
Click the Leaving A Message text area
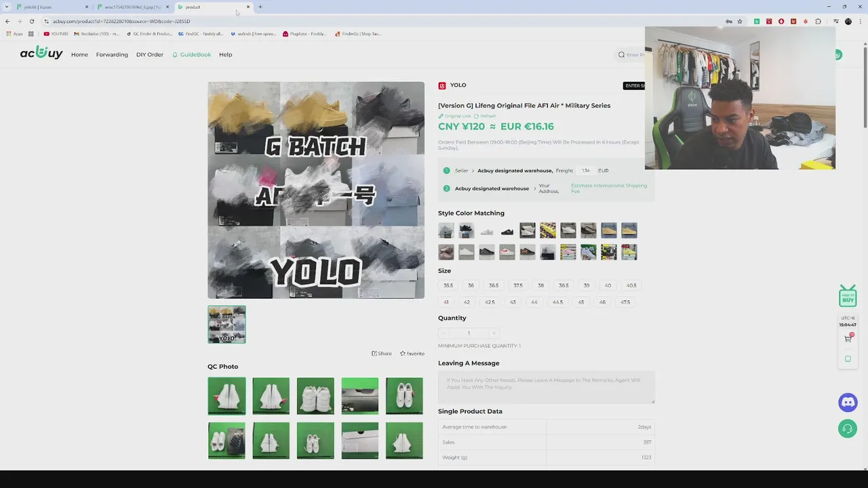(546, 388)
